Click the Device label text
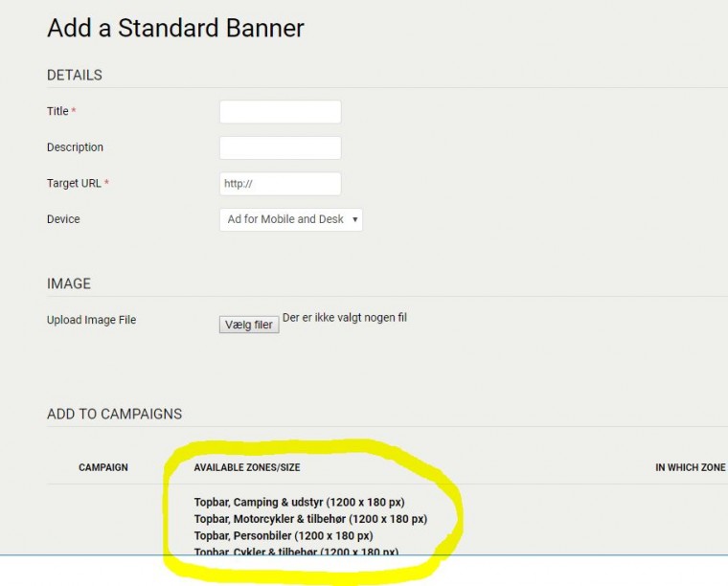728x586 pixels. [63, 219]
